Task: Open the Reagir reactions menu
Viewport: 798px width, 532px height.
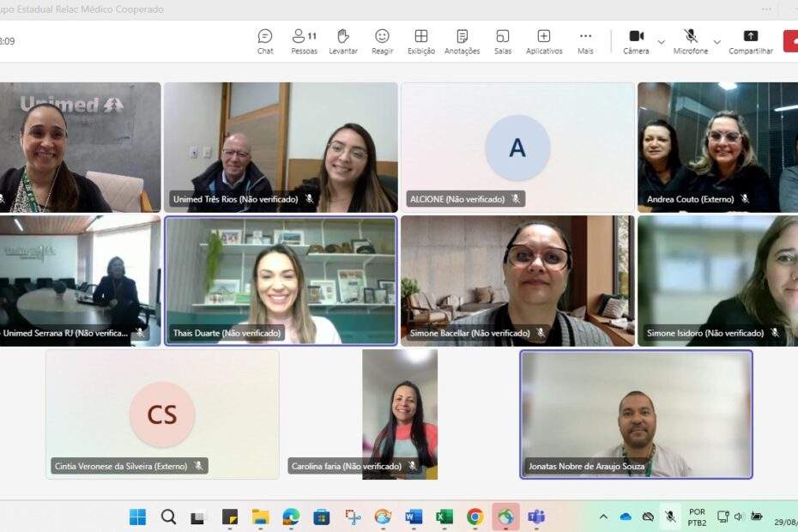Action: [x=382, y=40]
